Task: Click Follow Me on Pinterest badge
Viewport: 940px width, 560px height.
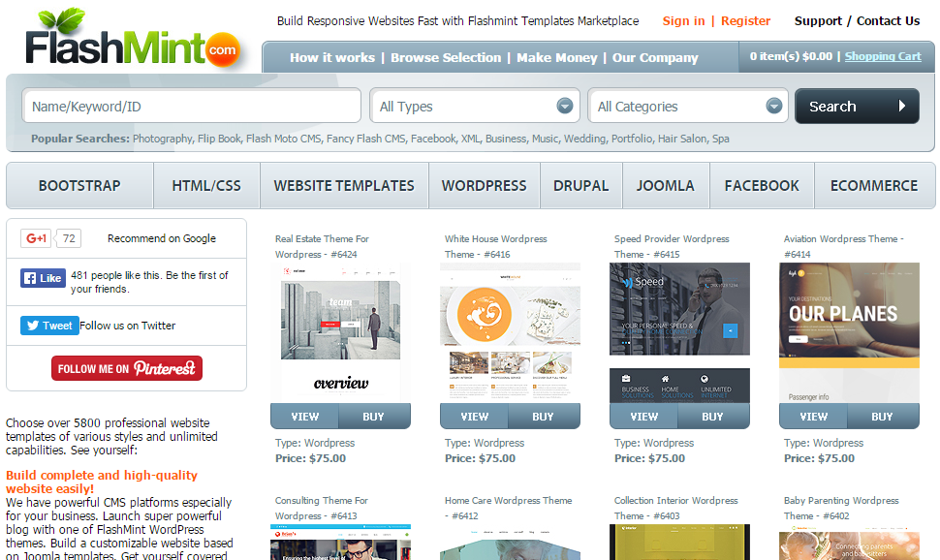Action: coord(127,368)
